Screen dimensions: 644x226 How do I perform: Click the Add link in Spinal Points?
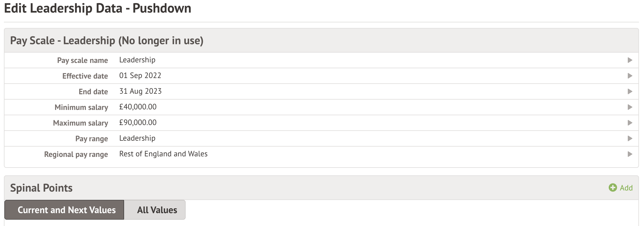click(626, 188)
